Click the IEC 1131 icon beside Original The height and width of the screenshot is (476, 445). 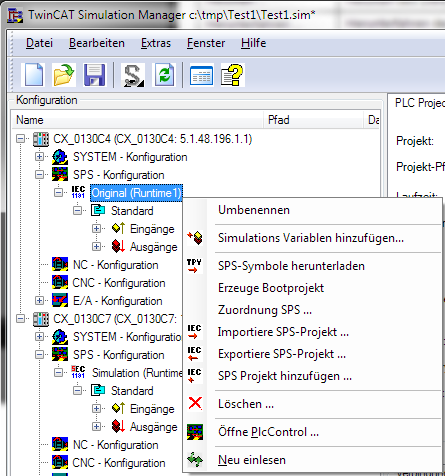click(78, 192)
